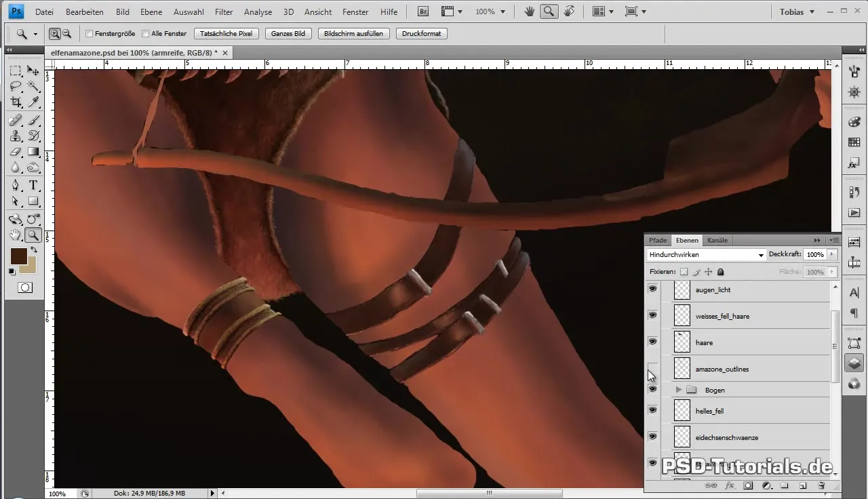
Task: Select the Blur tool
Action: pyautogui.click(x=16, y=167)
